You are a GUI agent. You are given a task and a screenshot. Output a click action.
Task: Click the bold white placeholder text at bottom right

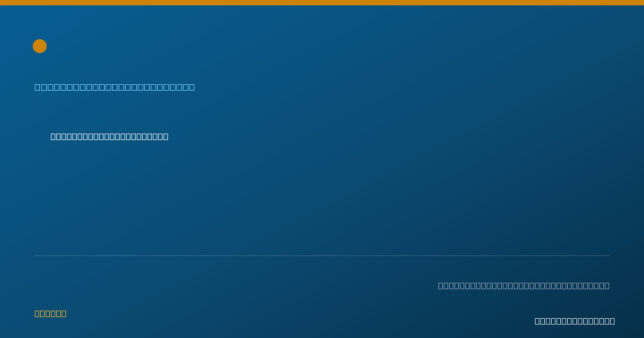coord(575,321)
